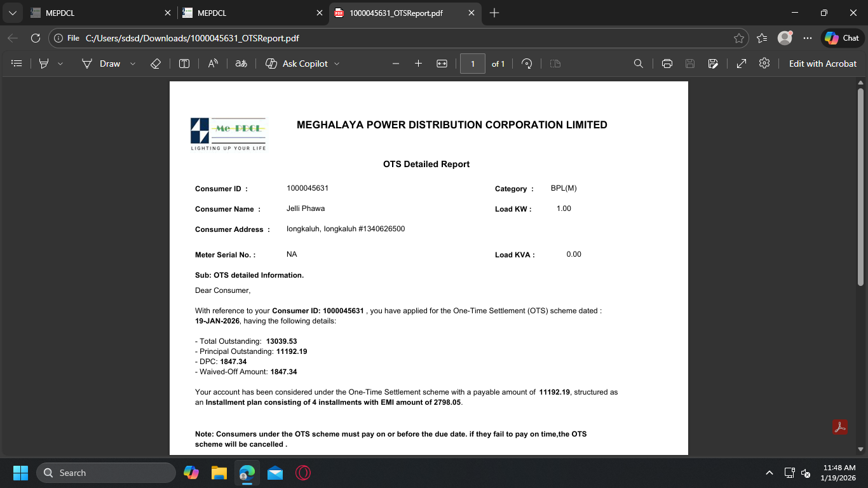
Task: Launch Copilot from the taskbar
Action: 191,473
